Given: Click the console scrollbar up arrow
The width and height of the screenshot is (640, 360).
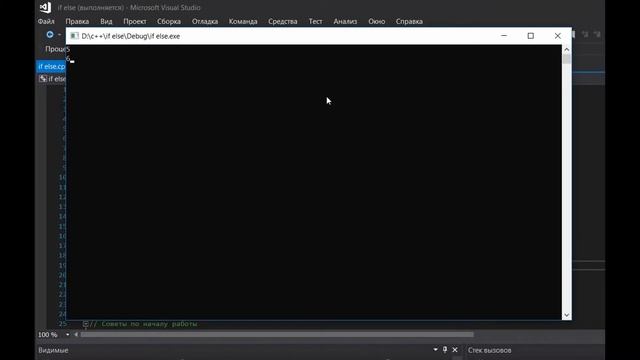Looking at the screenshot, I should [x=567, y=49].
